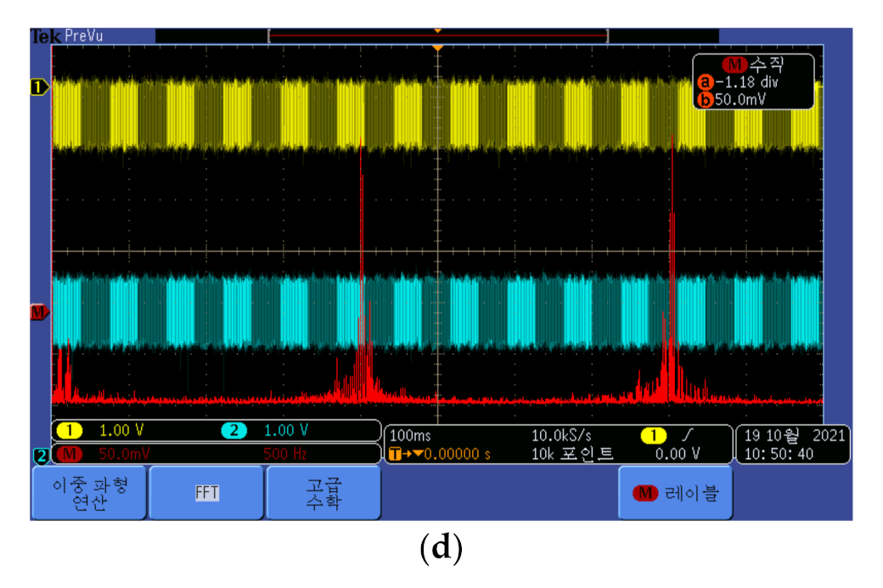This screenshot has width=883, height=588.
Task: Click the orange trigger position marker atop graticule
Action: [x=437, y=48]
